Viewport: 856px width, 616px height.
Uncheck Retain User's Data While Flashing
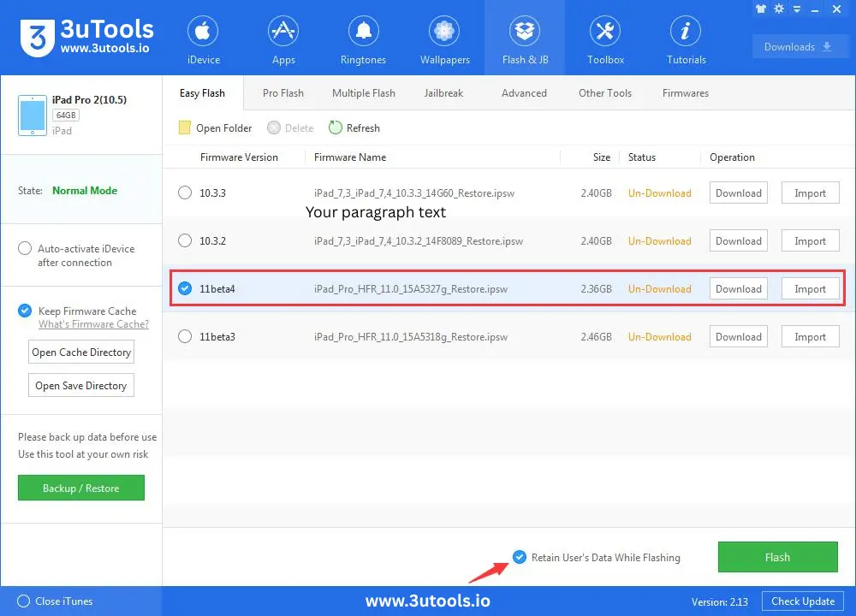coord(520,558)
